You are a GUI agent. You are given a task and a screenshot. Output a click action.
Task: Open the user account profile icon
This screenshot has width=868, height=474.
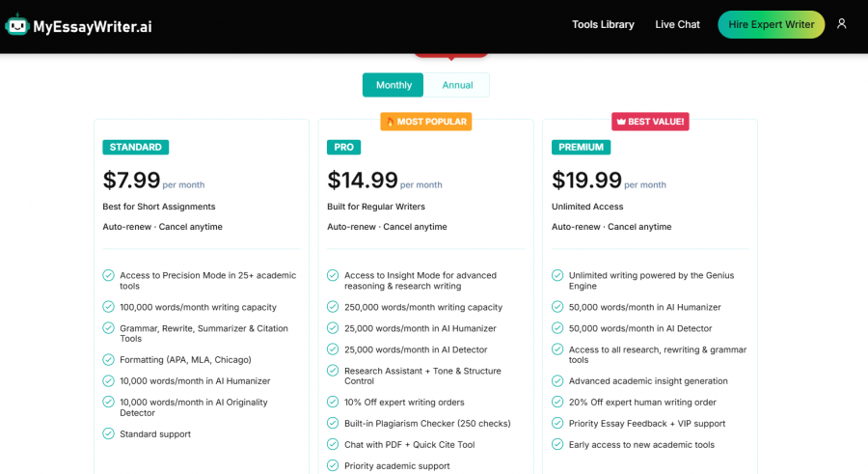(841, 24)
